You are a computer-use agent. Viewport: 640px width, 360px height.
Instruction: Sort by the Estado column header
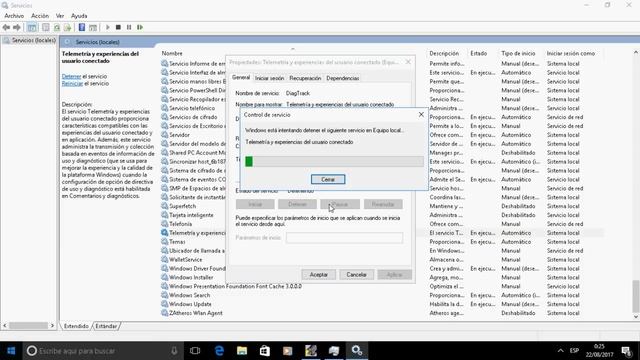[x=478, y=53]
